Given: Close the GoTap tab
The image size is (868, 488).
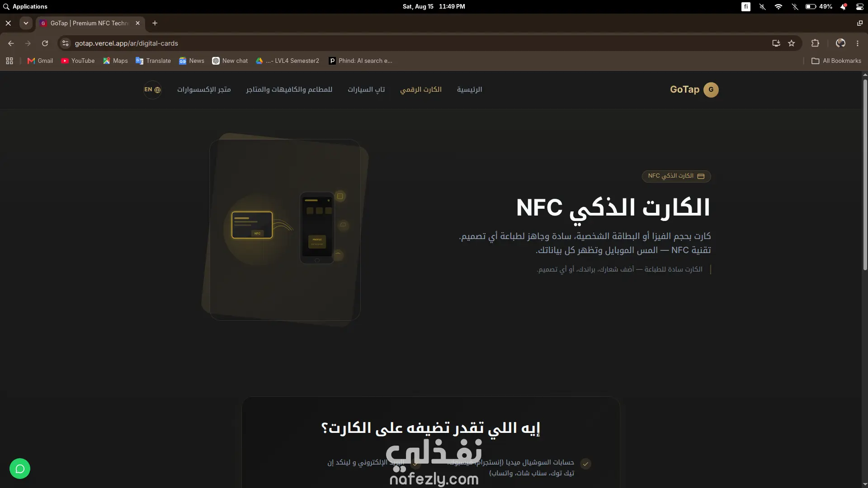Looking at the screenshot, I should click(x=138, y=23).
